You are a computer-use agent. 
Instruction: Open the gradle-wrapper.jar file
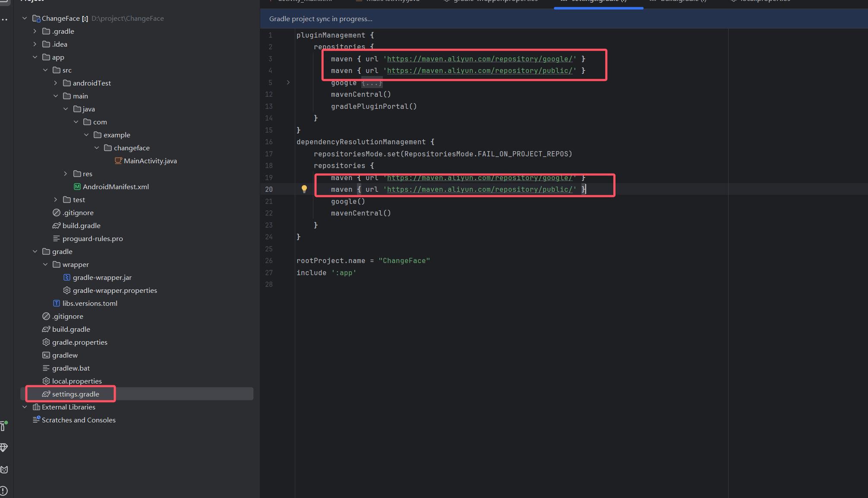click(102, 277)
